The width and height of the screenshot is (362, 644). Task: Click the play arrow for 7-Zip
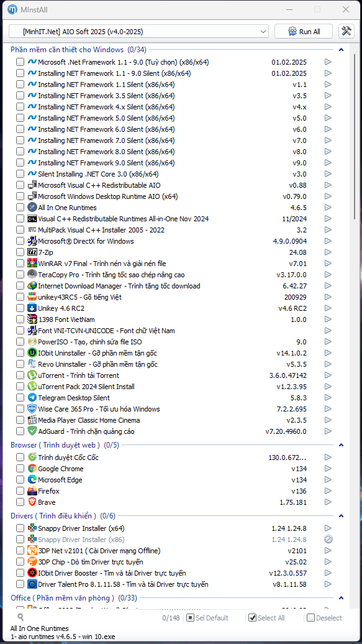(x=328, y=252)
